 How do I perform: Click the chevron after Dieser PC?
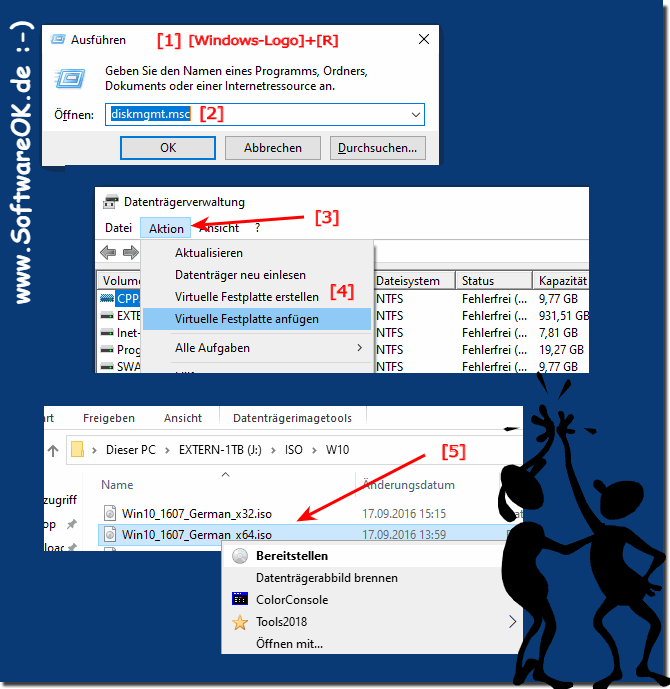[x=167, y=450]
